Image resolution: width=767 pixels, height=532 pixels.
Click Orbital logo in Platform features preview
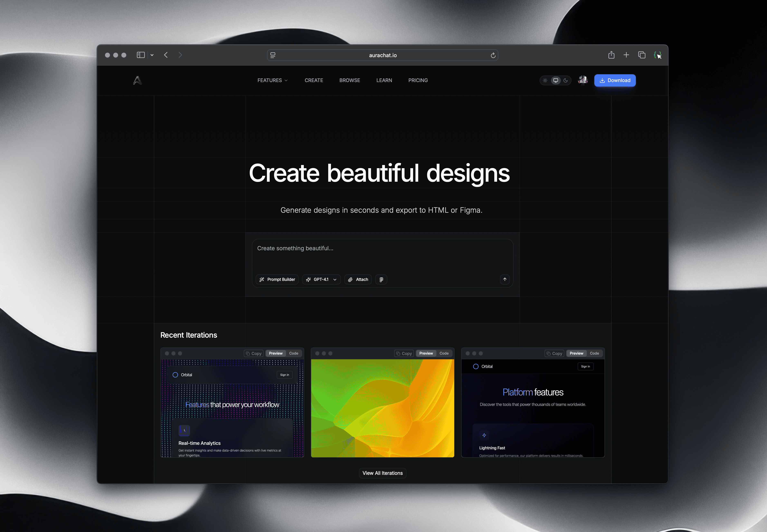[x=483, y=366]
